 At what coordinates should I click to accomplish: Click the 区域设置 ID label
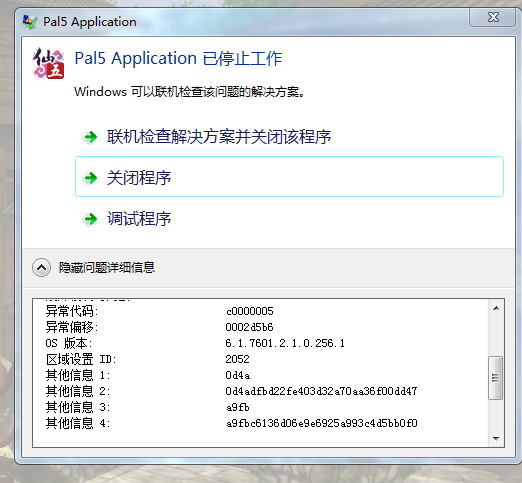(81, 359)
